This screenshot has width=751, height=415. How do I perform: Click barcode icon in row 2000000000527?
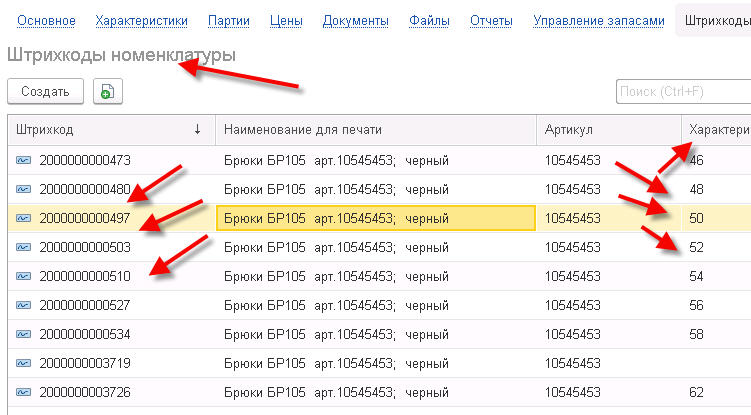23,305
